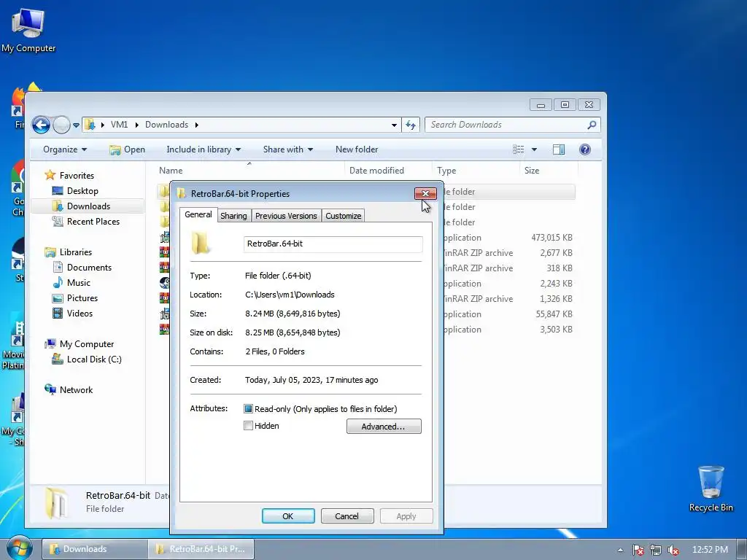Click the RetroBar.64-bit folder name field
This screenshot has width=747, height=560.
pyautogui.click(x=333, y=244)
